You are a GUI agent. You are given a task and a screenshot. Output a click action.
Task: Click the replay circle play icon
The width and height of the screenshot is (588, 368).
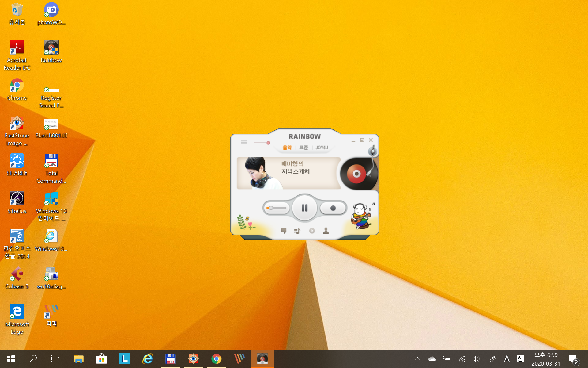[312, 231]
